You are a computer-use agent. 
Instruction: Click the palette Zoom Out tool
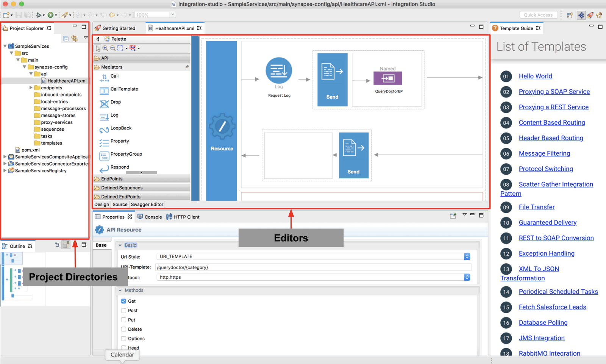pyautogui.click(x=113, y=48)
